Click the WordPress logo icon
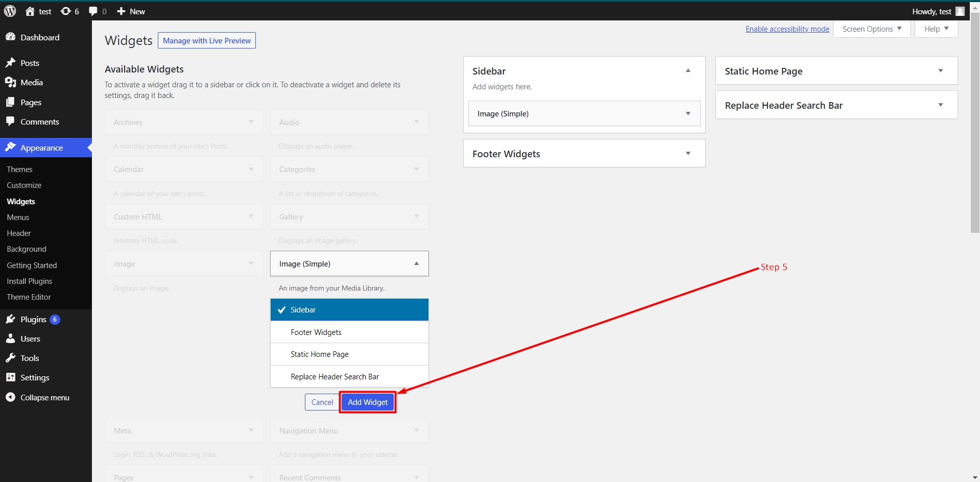 click(x=10, y=11)
